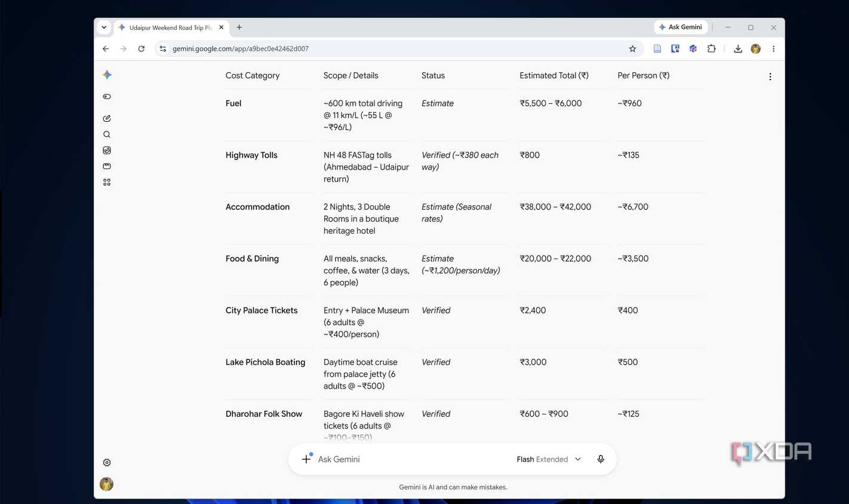Click the ₹38,000 – ₹42,000 accommodation total

tap(555, 207)
